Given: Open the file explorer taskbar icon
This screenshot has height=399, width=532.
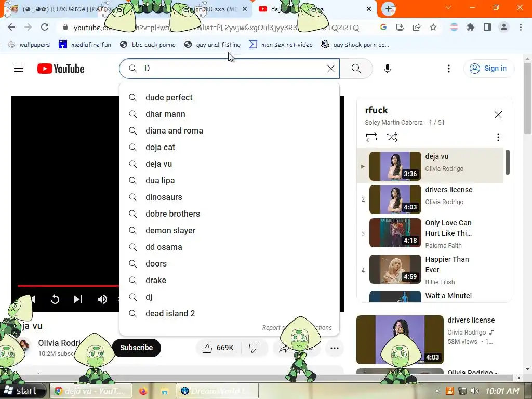Looking at the screenshot, I should (164, 391).
